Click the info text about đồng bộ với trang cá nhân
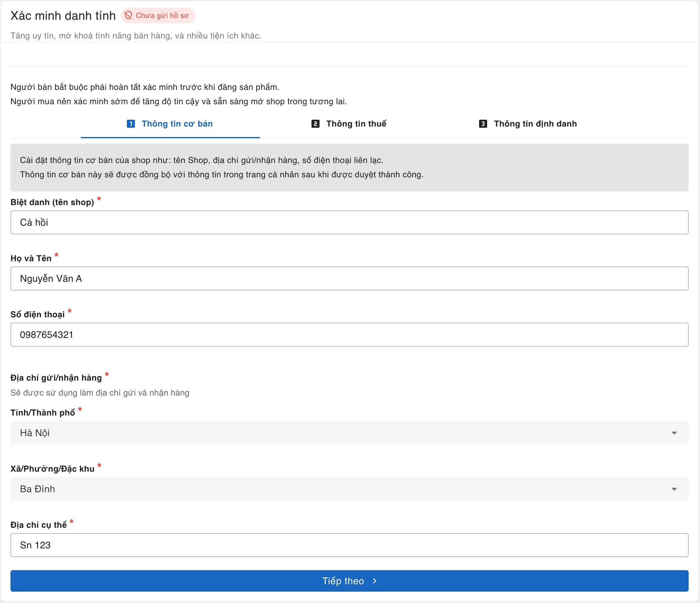Image resolution: width=700 pixels, height=603 pixels. 221,175
